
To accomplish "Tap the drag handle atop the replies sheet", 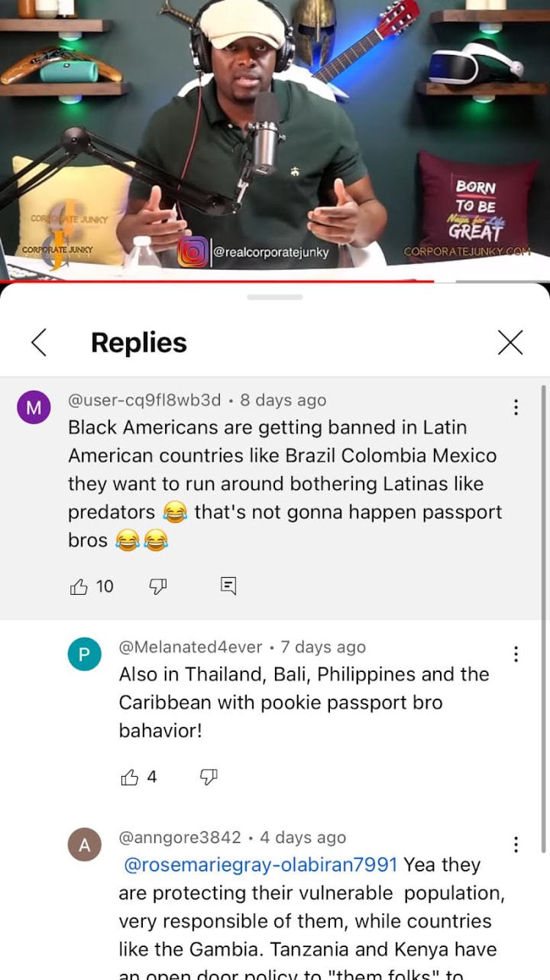I will [275, 297].
